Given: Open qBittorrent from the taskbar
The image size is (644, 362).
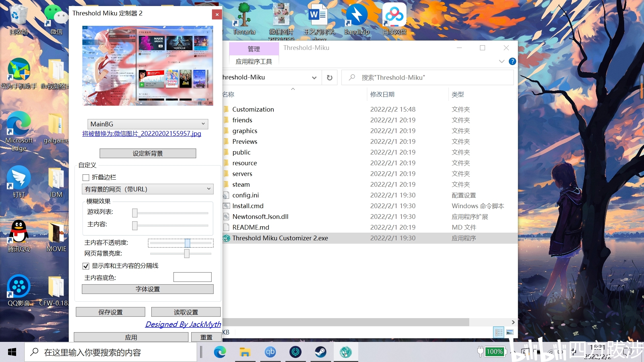Looking at the screenshot, I should [x=270, y=352].
